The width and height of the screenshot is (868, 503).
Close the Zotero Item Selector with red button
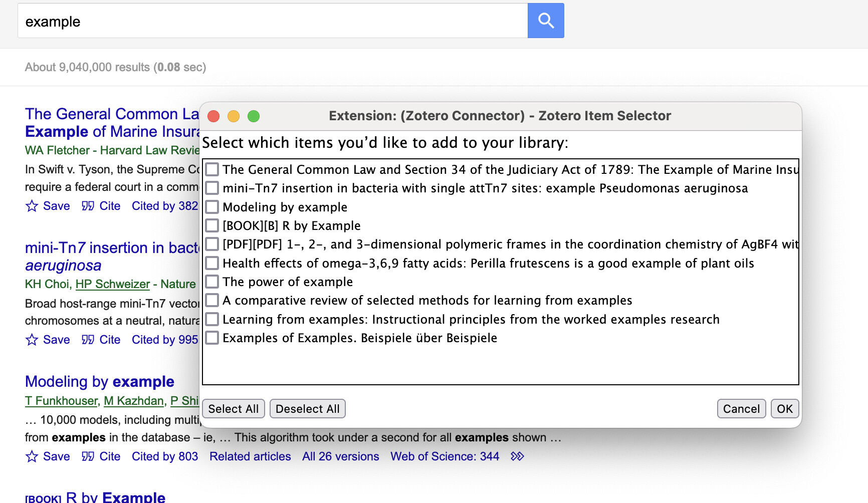pos(213,116)
